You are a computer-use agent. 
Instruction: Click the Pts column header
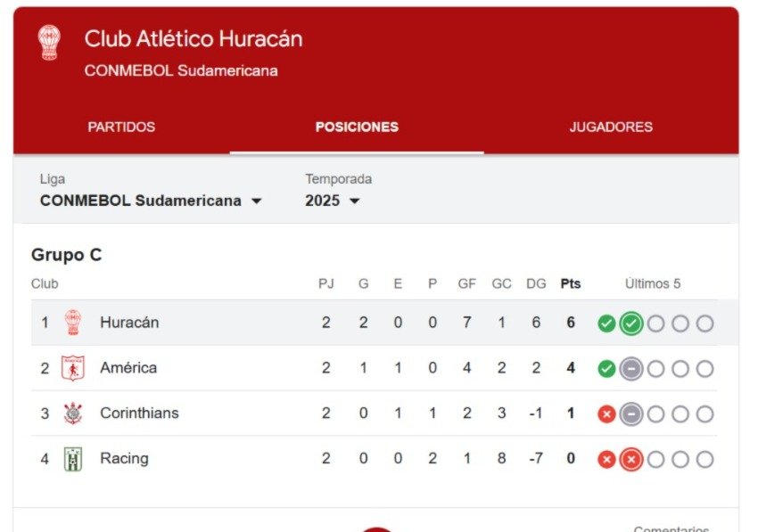[571, 283]
